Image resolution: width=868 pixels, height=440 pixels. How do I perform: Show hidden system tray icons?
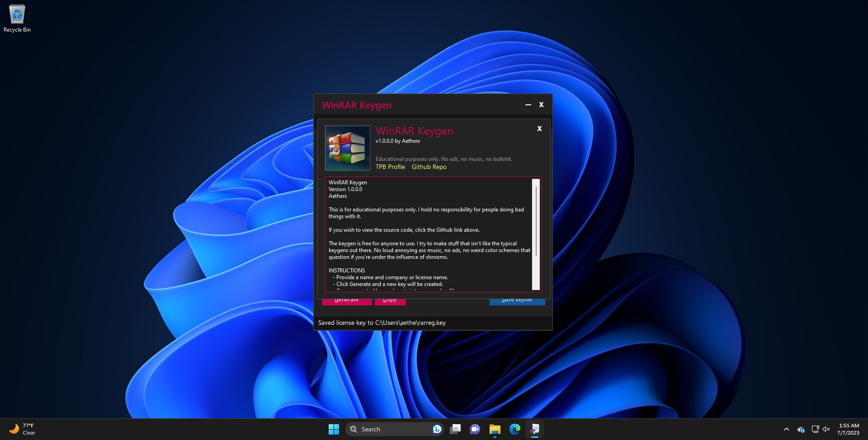787,429
